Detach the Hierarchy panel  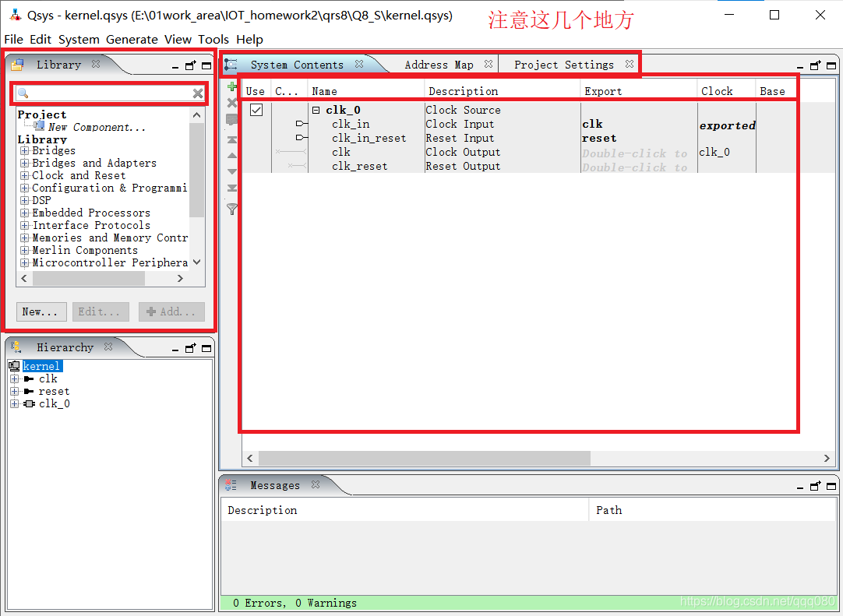[x=190, y=348]
